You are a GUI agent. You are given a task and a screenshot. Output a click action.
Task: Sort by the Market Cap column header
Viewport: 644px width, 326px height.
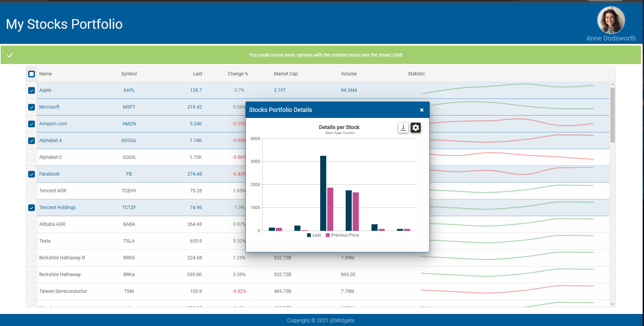click(x=286, y=74)
